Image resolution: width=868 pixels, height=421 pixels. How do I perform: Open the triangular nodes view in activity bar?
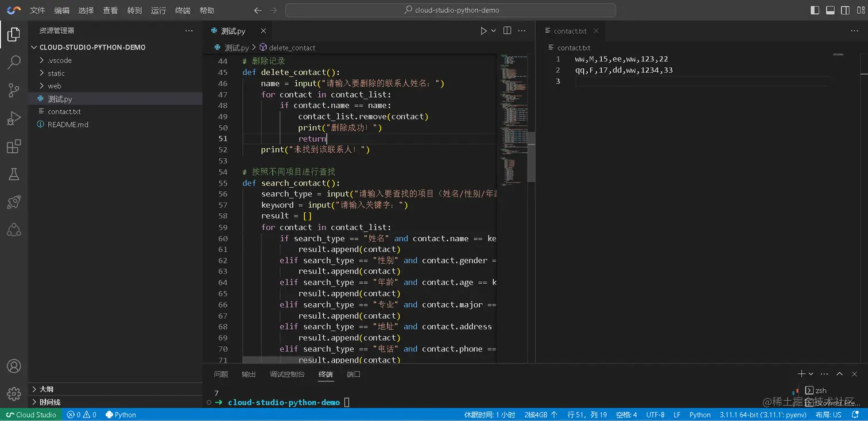pyautogui.click(x=14, y=230)
